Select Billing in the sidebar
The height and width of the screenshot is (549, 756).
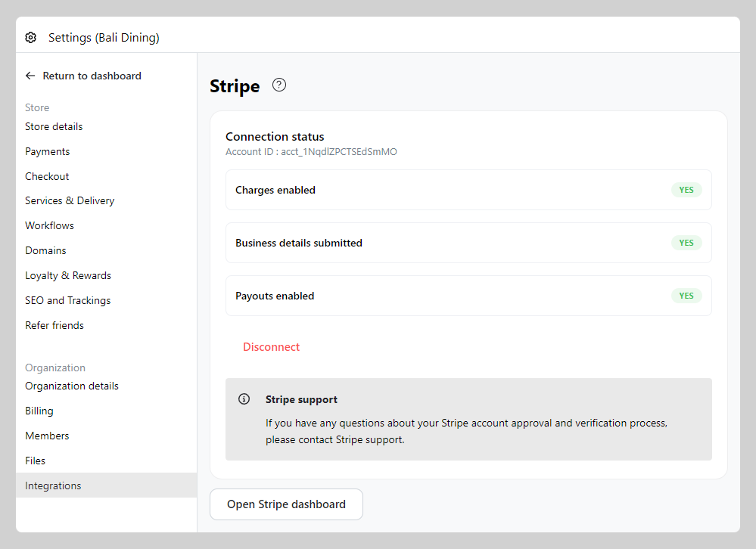coord(39,411)
